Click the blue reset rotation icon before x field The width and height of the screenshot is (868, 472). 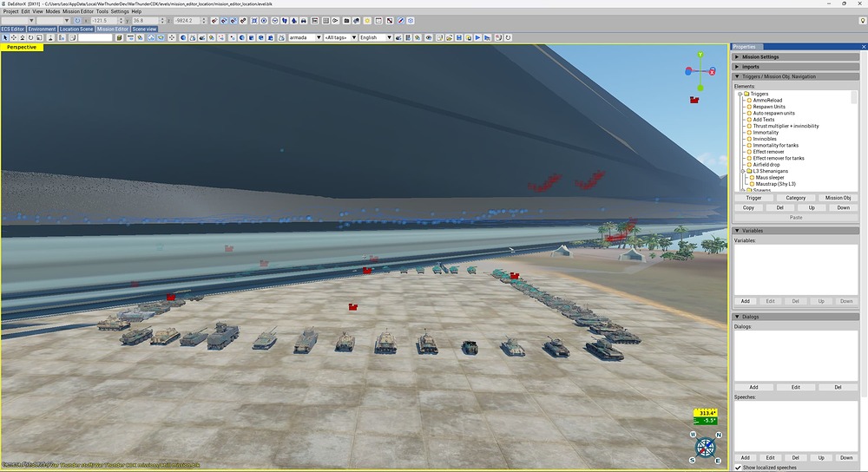click(77, 21)
